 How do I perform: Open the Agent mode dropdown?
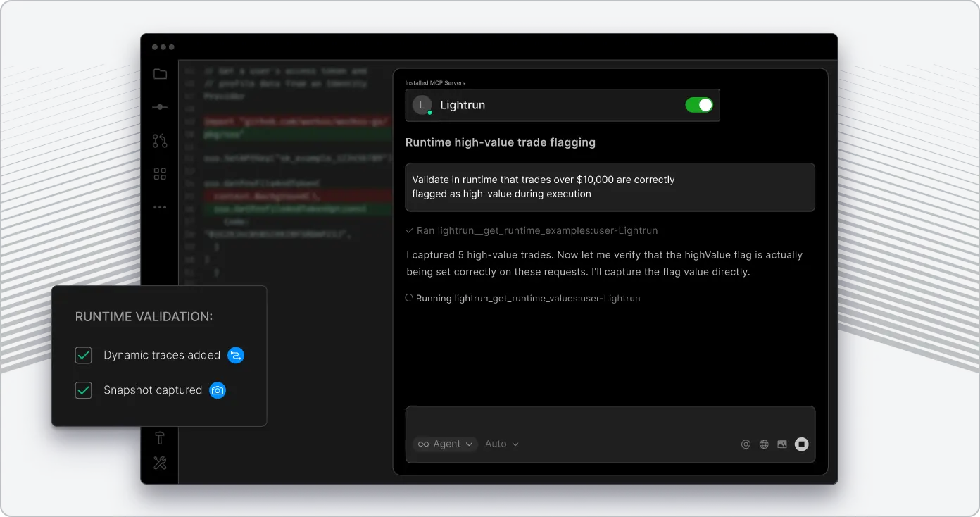(445, 444)
